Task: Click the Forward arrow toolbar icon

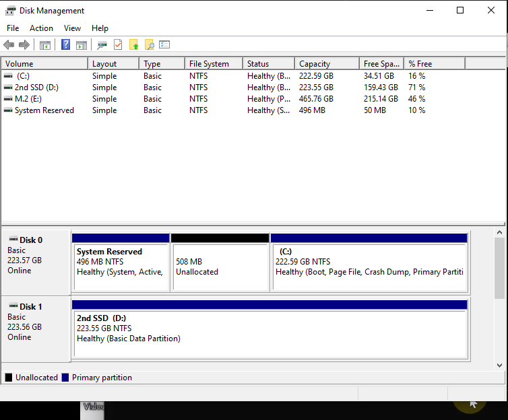Action: coord(24,45)
